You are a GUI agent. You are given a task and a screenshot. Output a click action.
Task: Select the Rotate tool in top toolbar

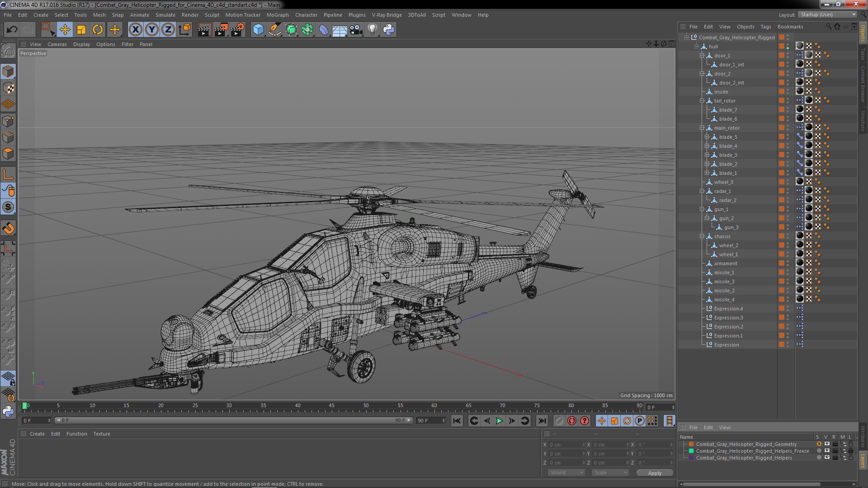tap(98, 30)
